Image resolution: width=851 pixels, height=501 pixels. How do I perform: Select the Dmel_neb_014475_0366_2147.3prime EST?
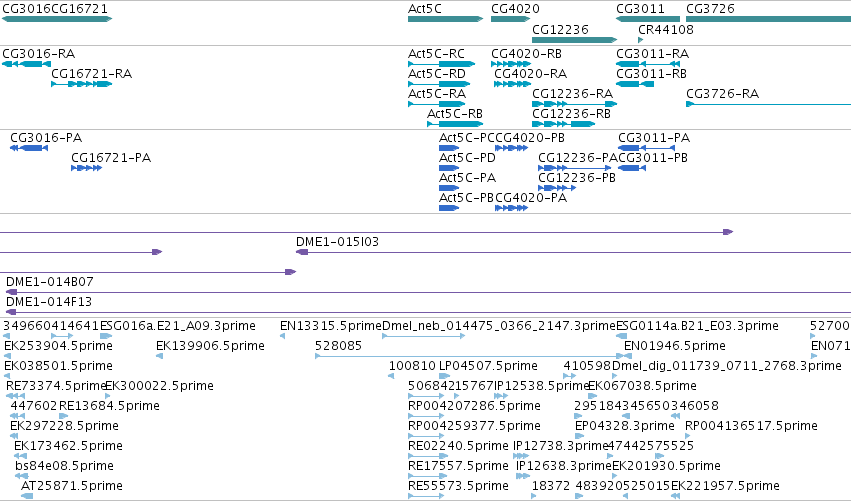(x=423, y=337)
